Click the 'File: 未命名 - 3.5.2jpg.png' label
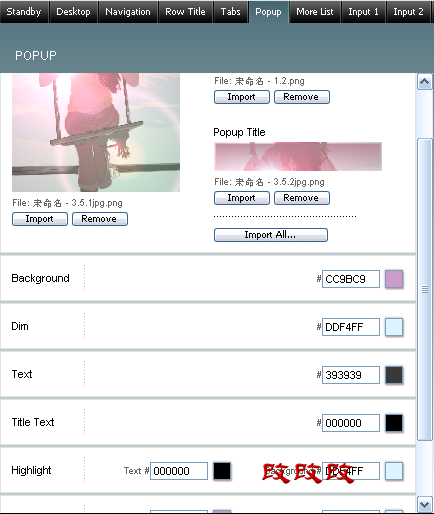 coord(269,182)
